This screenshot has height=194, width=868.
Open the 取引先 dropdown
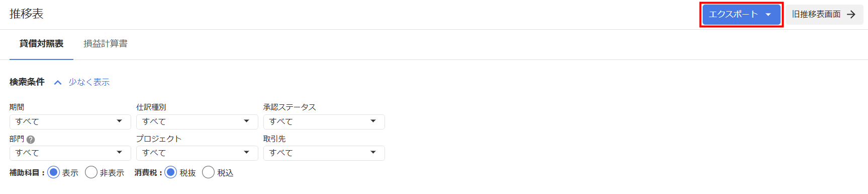coord(324,153)
